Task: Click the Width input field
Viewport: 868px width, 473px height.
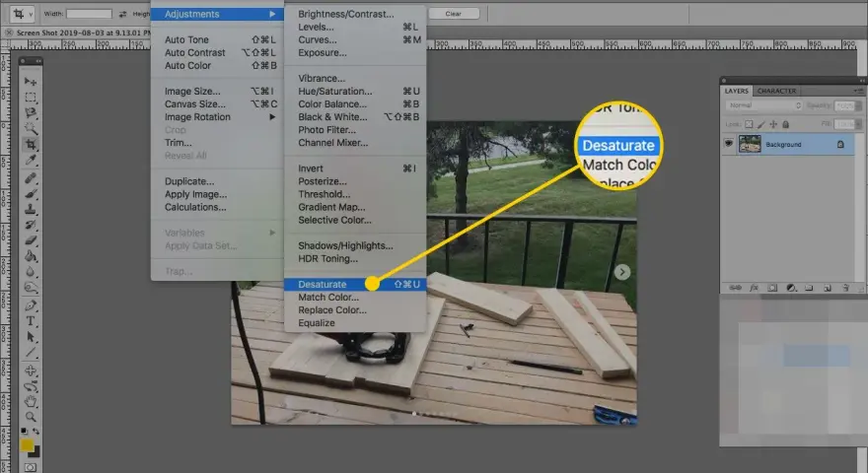Action: pos(89,13)
